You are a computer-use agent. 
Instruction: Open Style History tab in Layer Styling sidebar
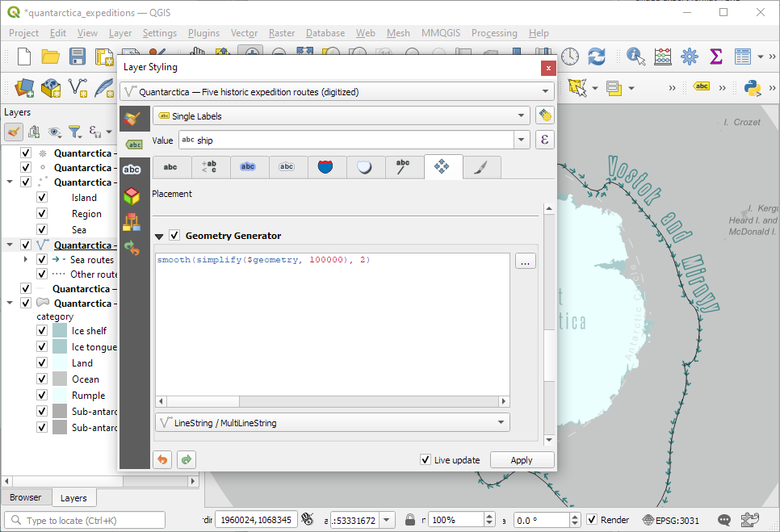pyautogui.click(x=132, y=248)
